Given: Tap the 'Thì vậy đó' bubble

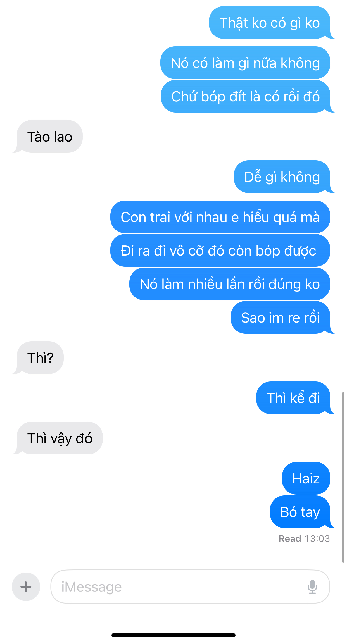Looking at the screenshot, I should (60, 438).
